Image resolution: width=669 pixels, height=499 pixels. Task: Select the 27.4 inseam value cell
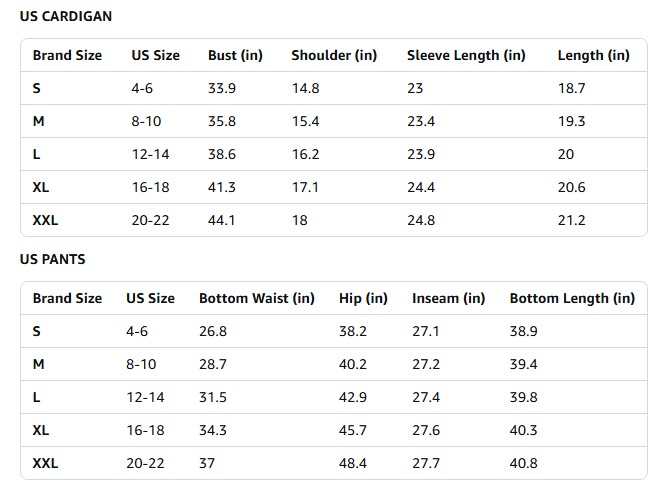(x=426, y=397)
